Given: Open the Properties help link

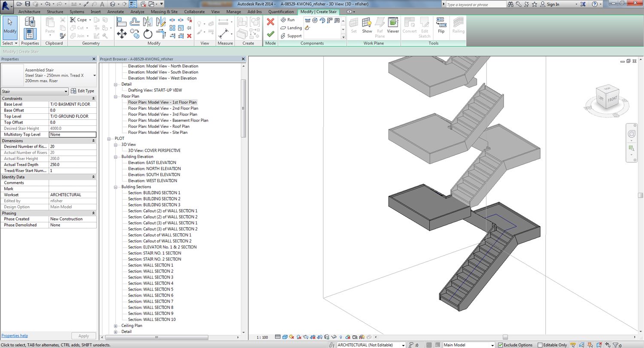Looking at the screenshot, I should click(x=15, y=336).
